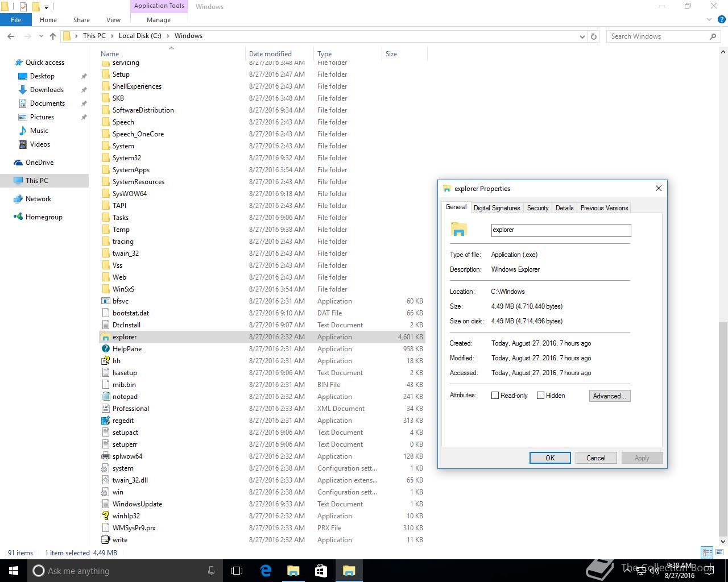Expand the Quick Access Toolbar customize arrow

tap(46, 7)
